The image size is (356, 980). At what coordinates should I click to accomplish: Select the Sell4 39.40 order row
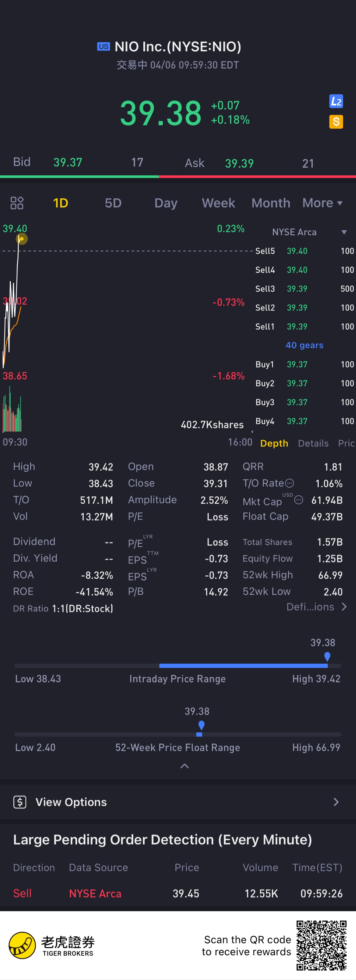point(305,270)
